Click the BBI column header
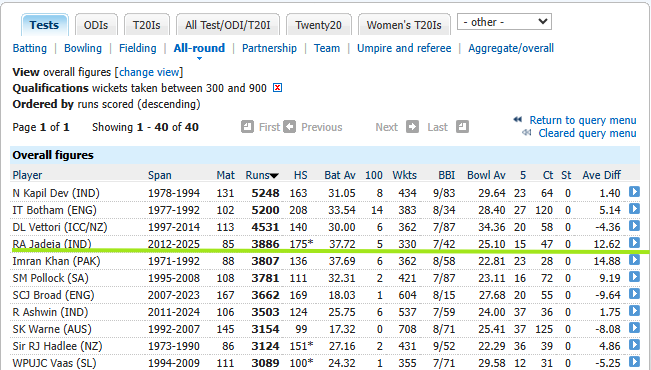Viewport: 651px width, 370px height. [x=447, y=175]
